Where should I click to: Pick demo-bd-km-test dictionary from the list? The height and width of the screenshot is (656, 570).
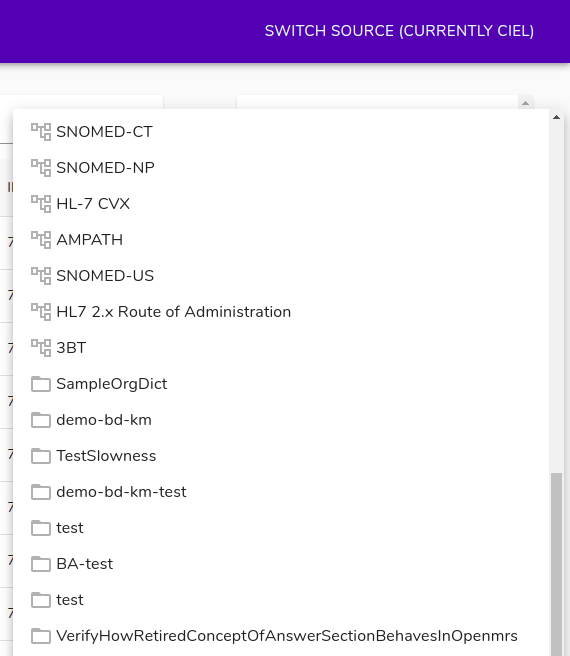(281, 492)
